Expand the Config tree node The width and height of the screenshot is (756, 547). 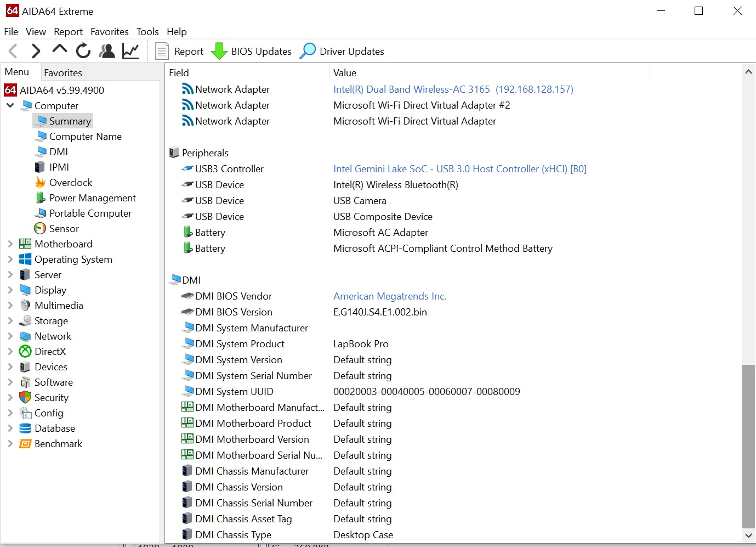10,413
